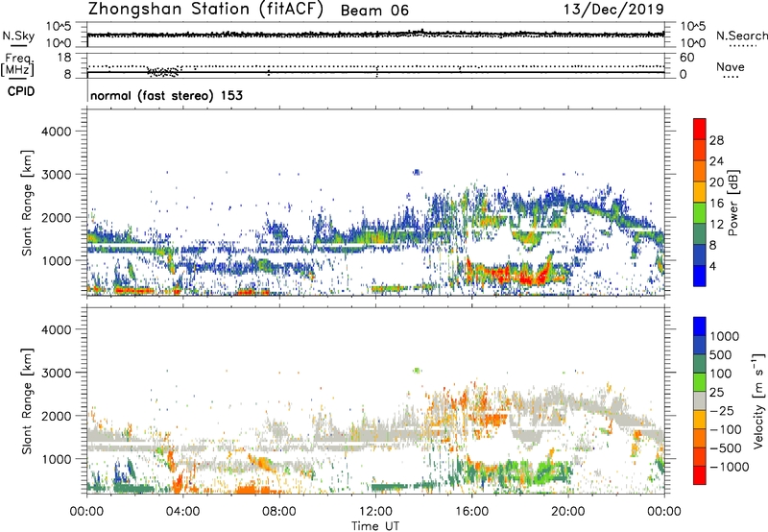Select the "Power [dB]" colorbar label
Screen dimensions: 768x532
click(x=732, y=203)
